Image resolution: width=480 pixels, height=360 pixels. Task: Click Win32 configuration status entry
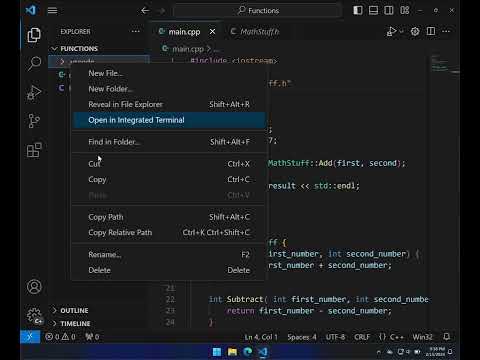[x=422, y=337]
